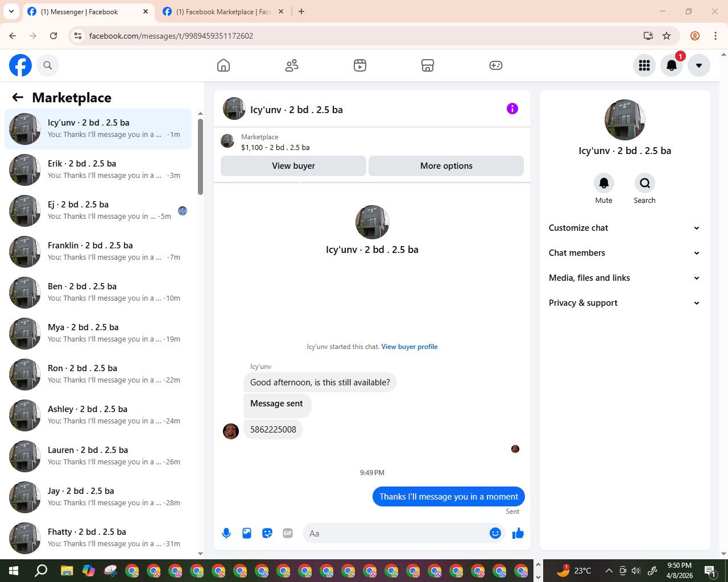The width and height of the screenshot is (728, 582).
Task: Select the Icy'unv conversation in list
Action: coord(98,128)
